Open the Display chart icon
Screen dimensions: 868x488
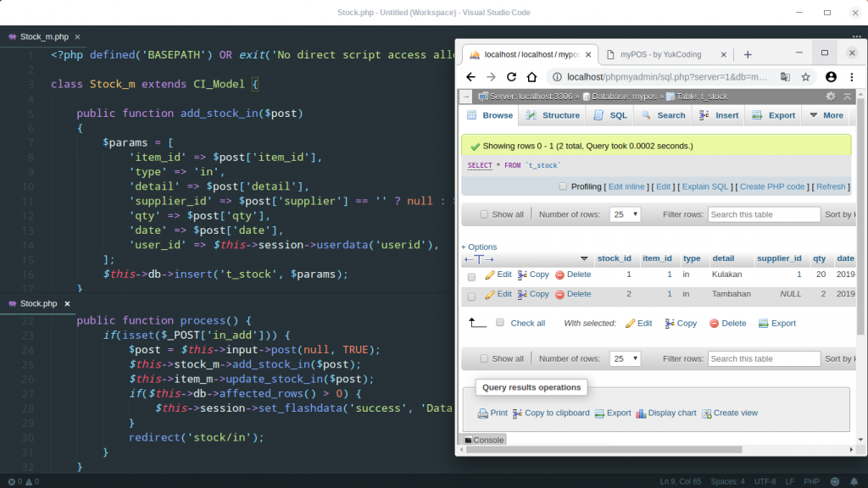(641, 413)
